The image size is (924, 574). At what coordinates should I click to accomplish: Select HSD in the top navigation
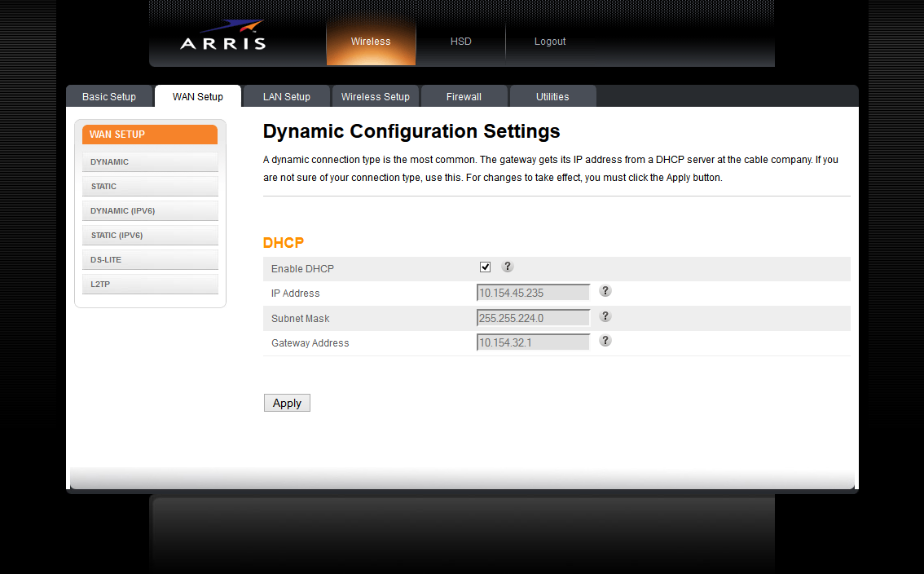[461, 42]
